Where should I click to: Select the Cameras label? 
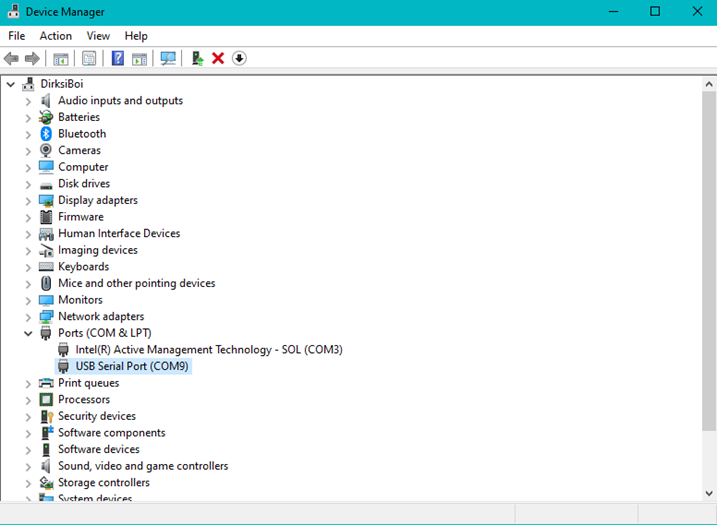[x=79, y=150]
